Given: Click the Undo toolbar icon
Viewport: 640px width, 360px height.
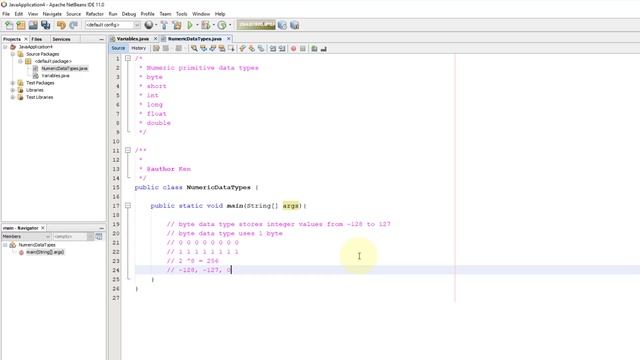Looking at the screenshot, I should tap(61, 25).
